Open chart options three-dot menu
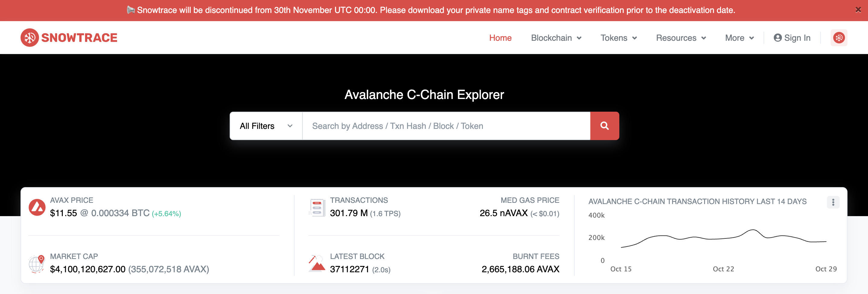The width and height of the screenshot is (868, 294). [x=833, y=202]
